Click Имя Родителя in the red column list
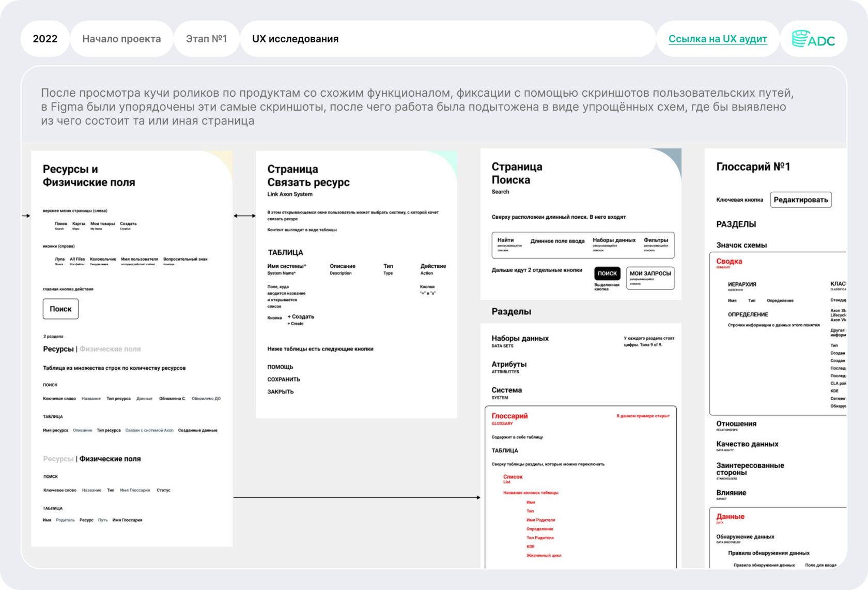This screenshot has width=868, height=590. coord(540,520)
